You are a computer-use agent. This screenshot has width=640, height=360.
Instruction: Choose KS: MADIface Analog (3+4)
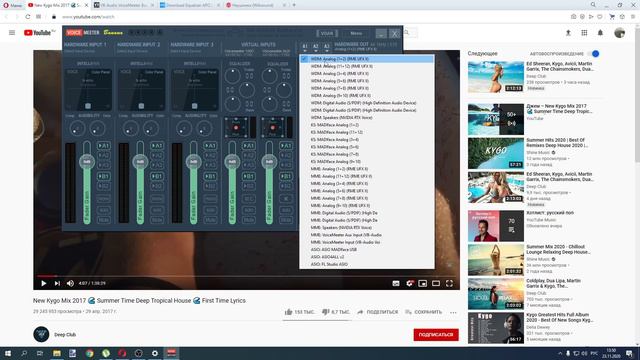367,140
